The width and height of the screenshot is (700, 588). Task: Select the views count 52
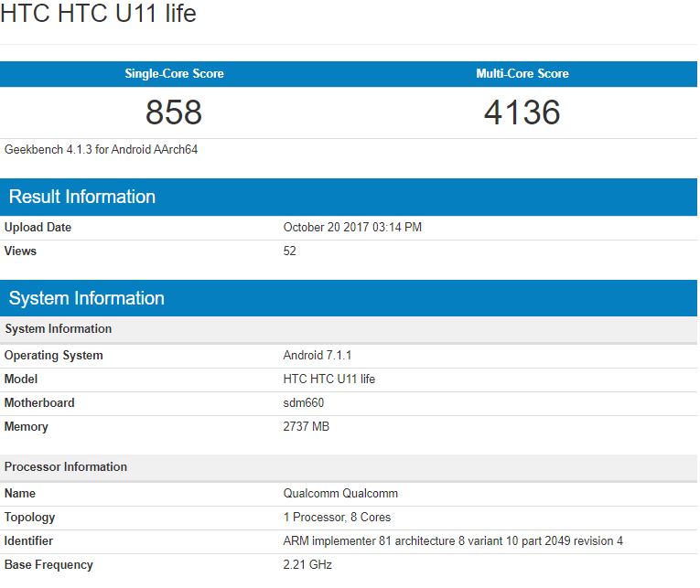289,251
